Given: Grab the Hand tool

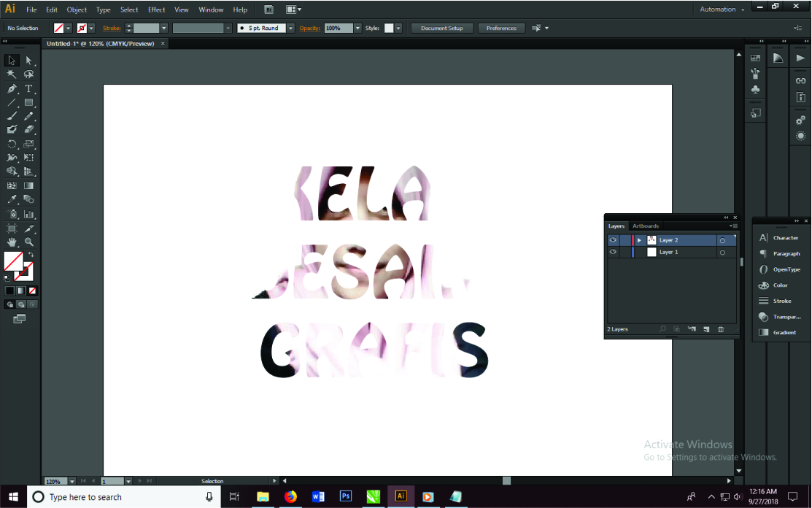Looking at the screenshot, I should point(12,242).
